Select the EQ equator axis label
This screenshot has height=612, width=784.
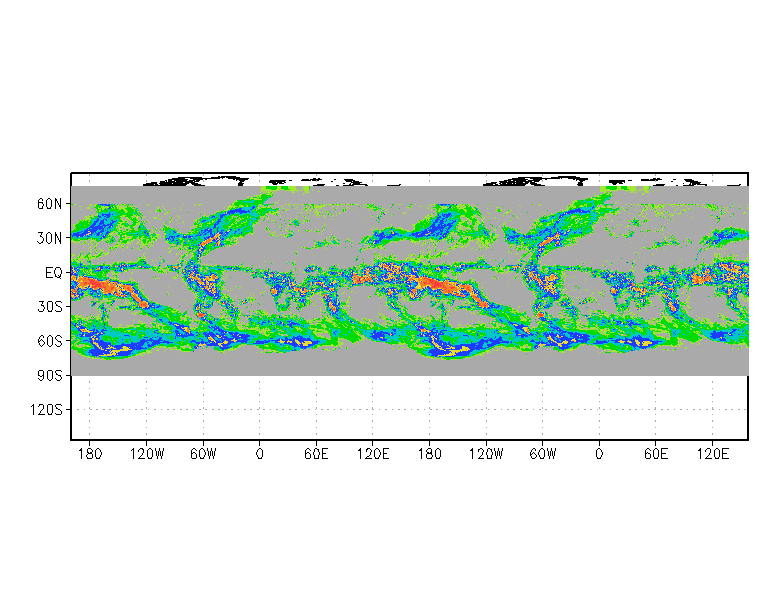pos(54,273)
